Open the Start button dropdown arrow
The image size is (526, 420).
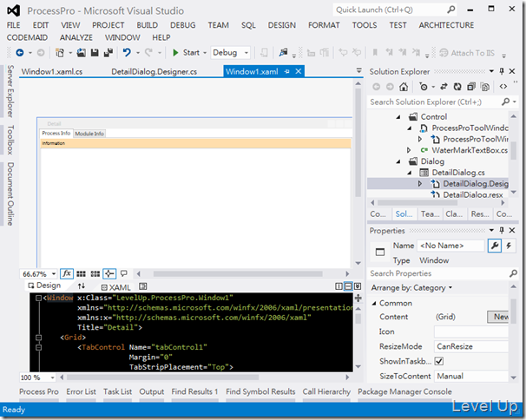coord(205,53)
